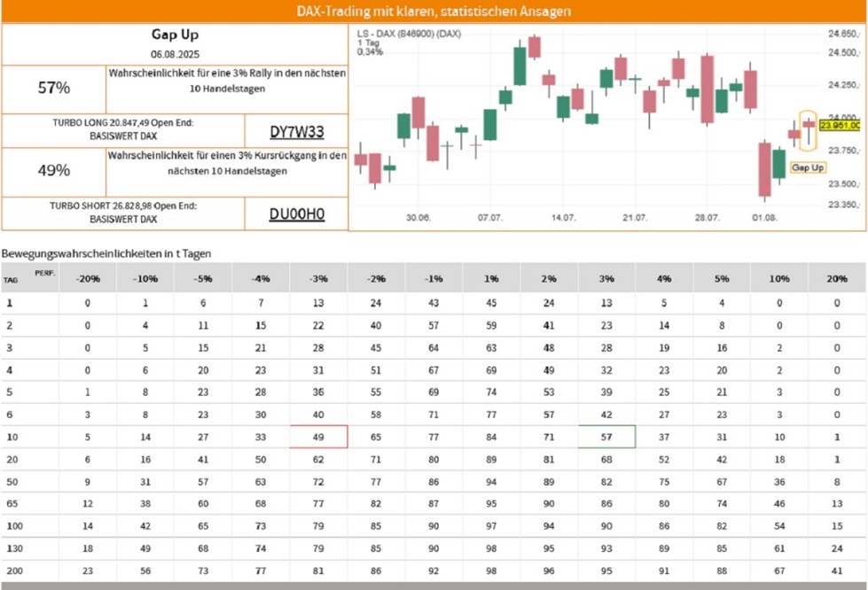Click the 24.250 price axis label
The height and width of the screenshot is (590, 868).
pyautogui.click(x=843, y=85)
